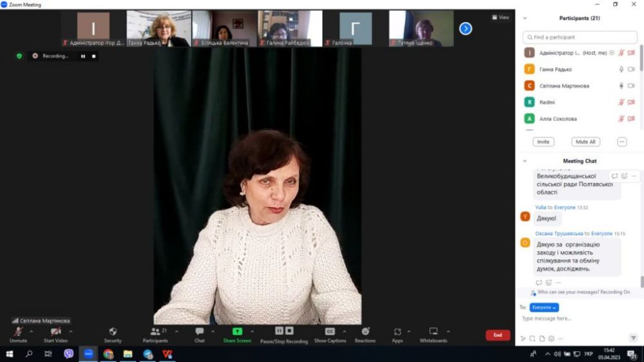Click the Invite button
This screenshot has height=362, width=644.
(x=543, y=142)
